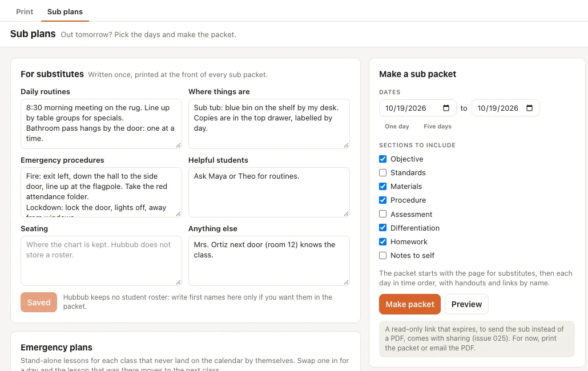
Task: Edit the Emergency procedures text area
Action: 101,192
